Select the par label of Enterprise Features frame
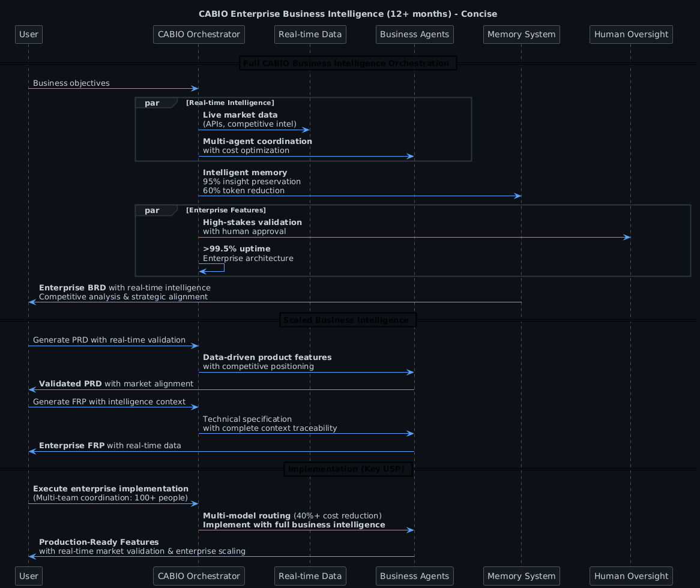The image size is (700, 588). tap(152, 211)
